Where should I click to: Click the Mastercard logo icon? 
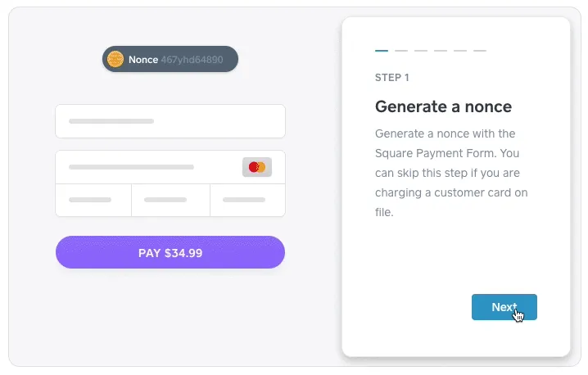[257, 167]
